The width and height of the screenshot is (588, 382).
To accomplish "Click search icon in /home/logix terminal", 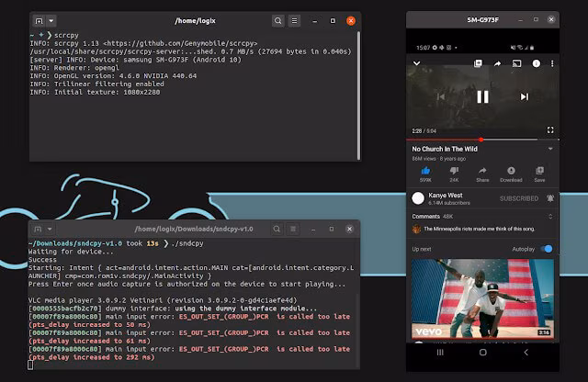I will pos(277,21).
